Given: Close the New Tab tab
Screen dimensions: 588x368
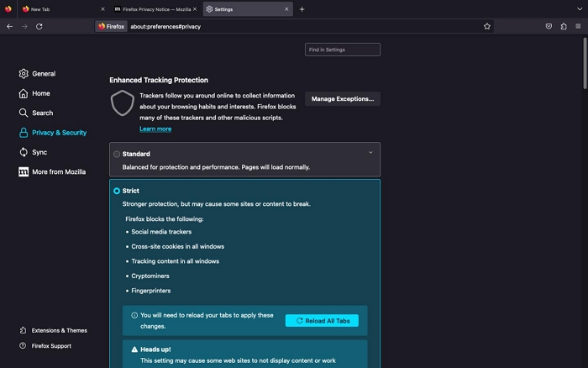Looking at the screenshot, I should click(102, 9).
